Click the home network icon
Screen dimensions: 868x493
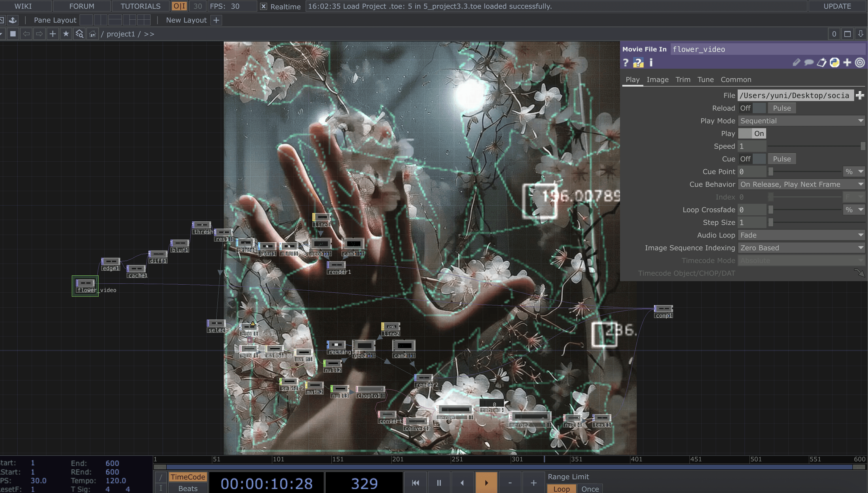[92, 34]
